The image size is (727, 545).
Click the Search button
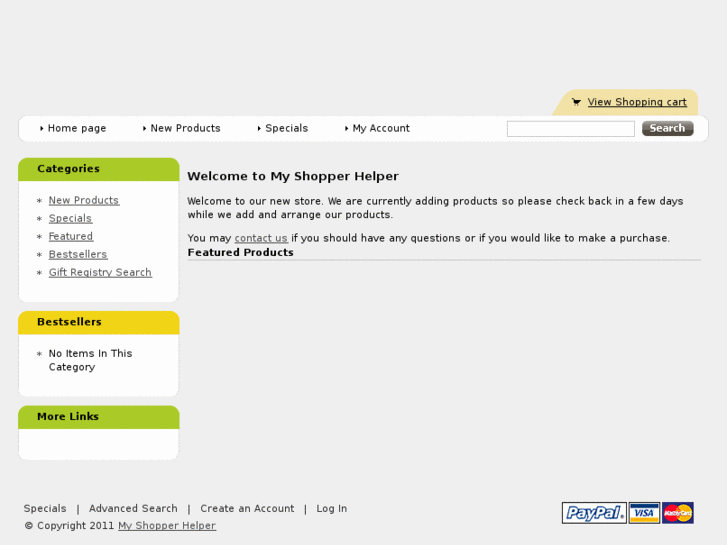pos(668,128)
